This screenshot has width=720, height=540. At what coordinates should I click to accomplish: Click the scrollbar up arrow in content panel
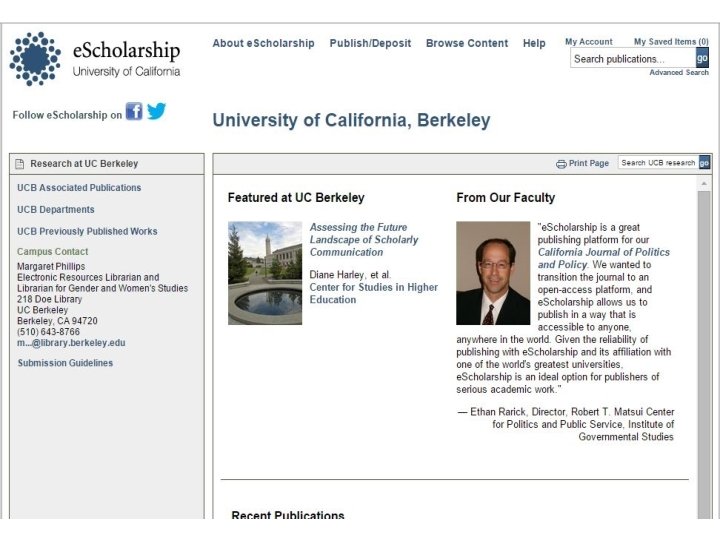click(x=704, y=185)
